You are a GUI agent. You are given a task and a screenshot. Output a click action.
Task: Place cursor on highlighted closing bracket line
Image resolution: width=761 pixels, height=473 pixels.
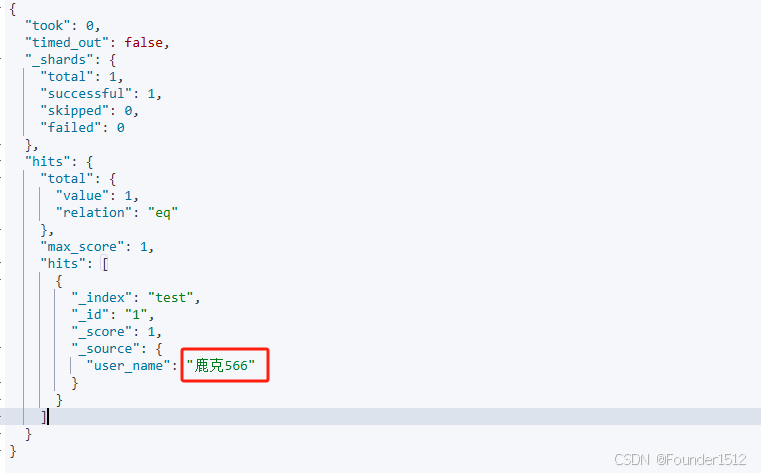[380, 416]
